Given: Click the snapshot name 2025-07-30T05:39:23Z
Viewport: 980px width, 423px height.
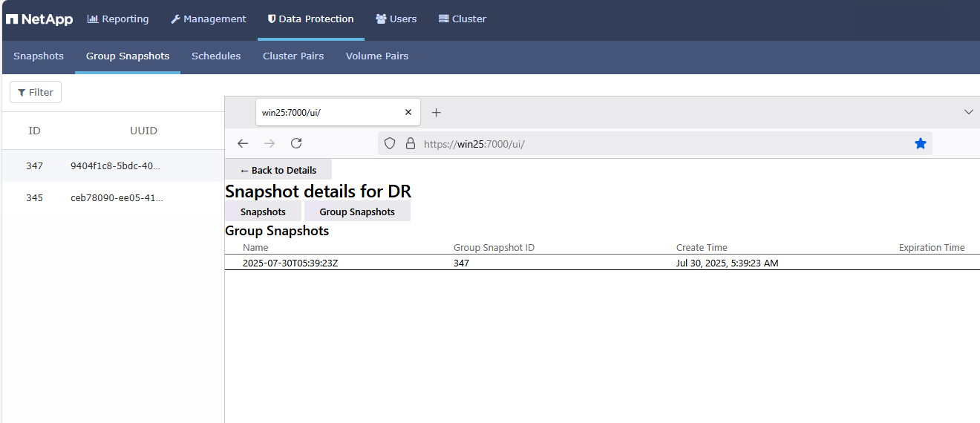Looking at the screenshot, I should 290,263.
